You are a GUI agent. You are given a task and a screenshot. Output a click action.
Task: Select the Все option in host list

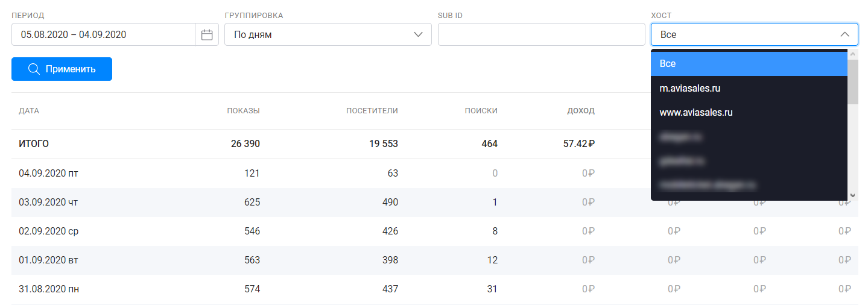pyautogui.click(x=749, y=63)
